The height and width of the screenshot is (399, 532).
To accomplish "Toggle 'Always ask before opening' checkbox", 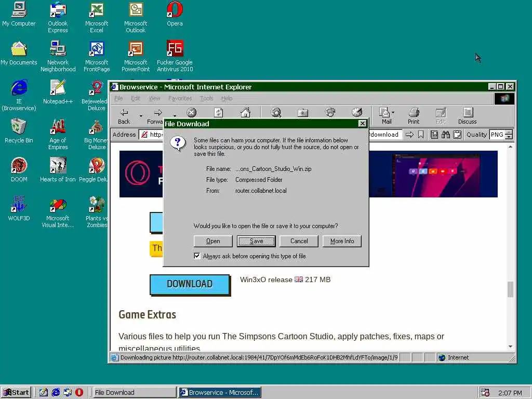I will (x=197, y=256).
